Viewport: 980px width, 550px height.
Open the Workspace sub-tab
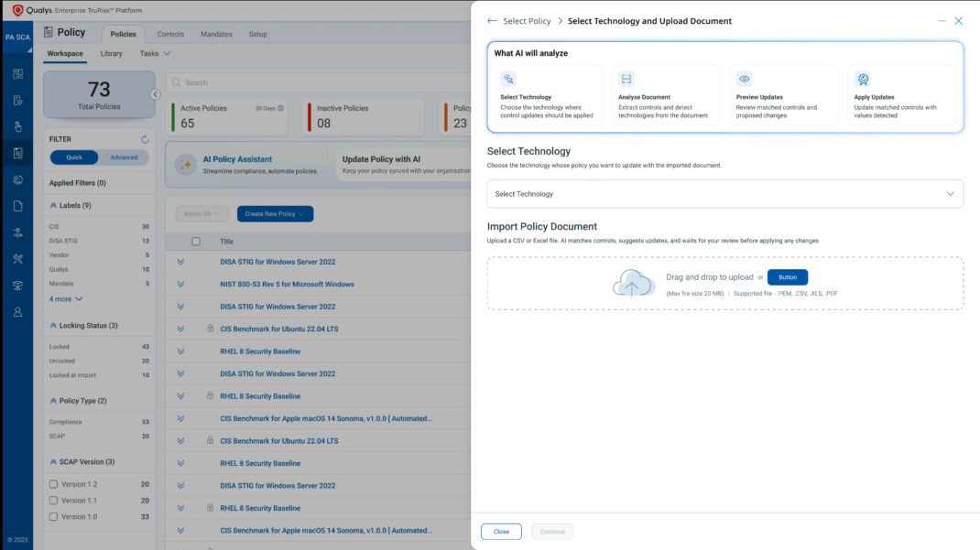tap(65, 54)
